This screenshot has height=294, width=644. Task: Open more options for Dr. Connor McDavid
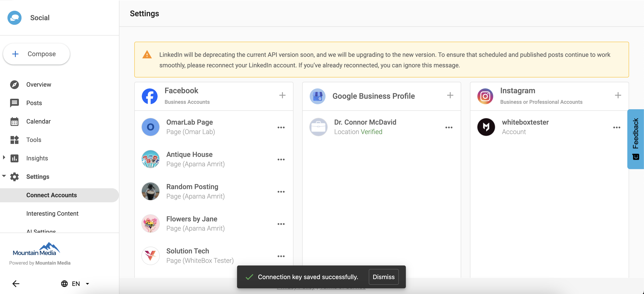(449, 127)
